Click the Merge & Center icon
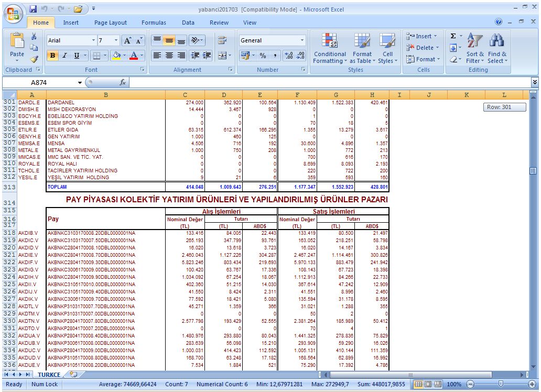The height and width of the screenshot is (392, 541). pos(223,55)
